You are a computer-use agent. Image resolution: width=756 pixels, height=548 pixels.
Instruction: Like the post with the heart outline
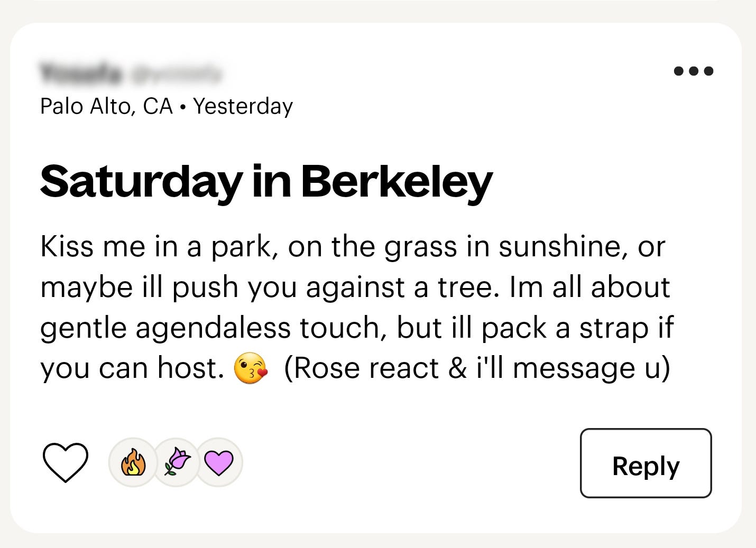coord(65,462)
